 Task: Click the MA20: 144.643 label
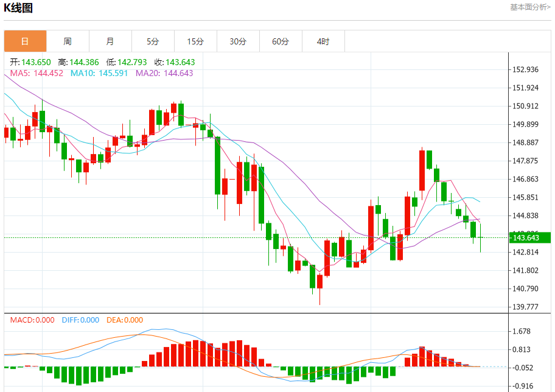(x=164, y=73)
